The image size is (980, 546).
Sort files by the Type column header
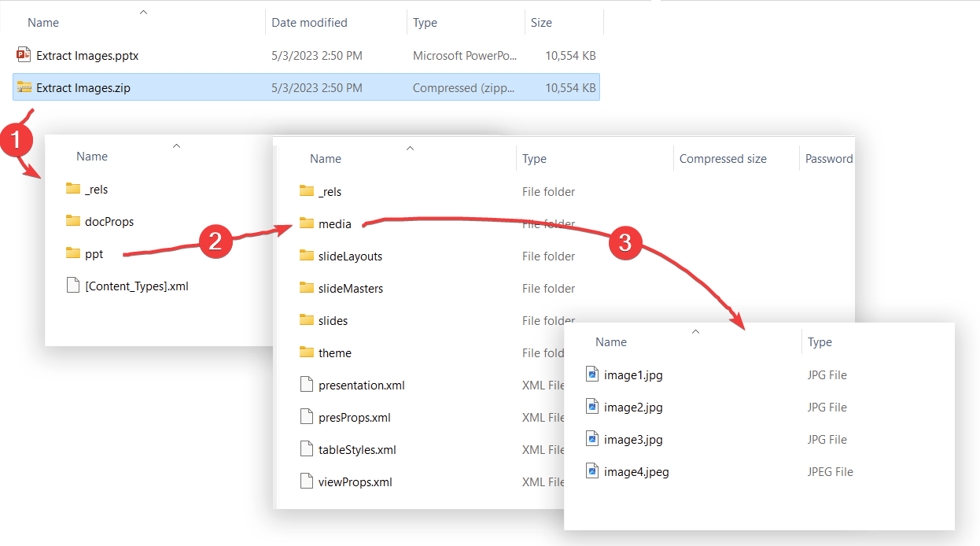(534, 158)
